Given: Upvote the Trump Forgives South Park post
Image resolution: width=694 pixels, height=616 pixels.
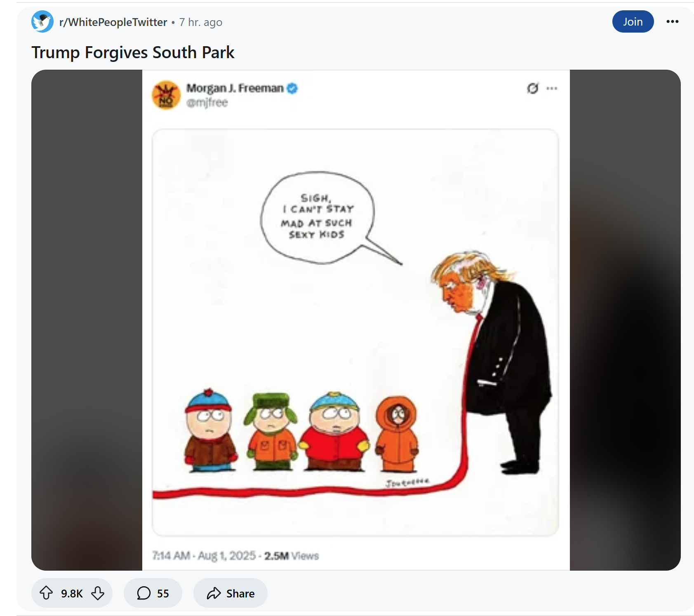Looking at the screenshot, I should click(46, 593).
